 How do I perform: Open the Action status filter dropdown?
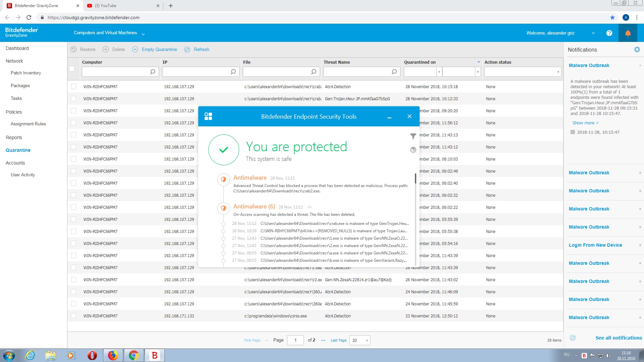tap(558, 72)
